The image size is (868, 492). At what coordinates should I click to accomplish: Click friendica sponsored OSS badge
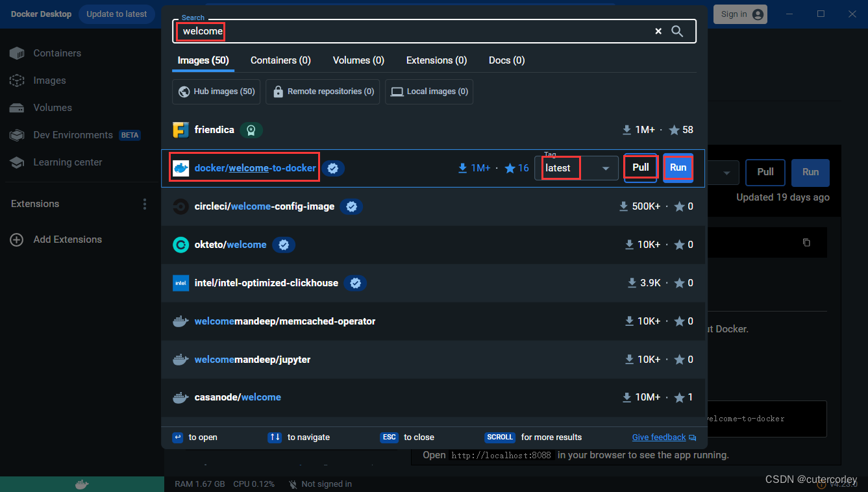click(251, 130)
